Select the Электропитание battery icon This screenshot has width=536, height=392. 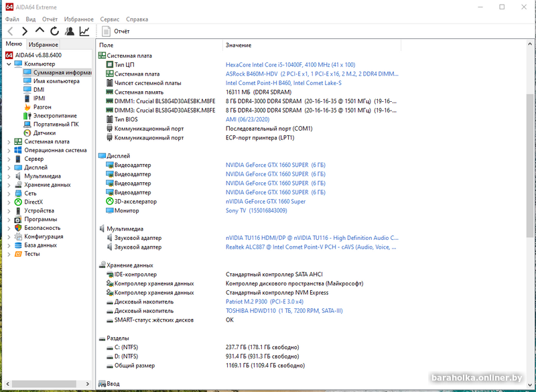tap(27, 115)
